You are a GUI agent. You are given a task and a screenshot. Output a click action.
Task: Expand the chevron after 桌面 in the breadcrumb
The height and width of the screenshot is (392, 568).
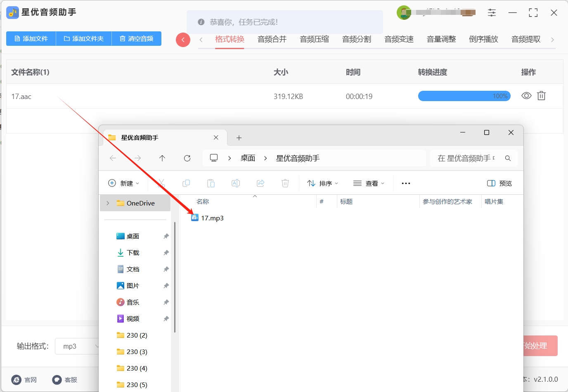pos(265,158)
